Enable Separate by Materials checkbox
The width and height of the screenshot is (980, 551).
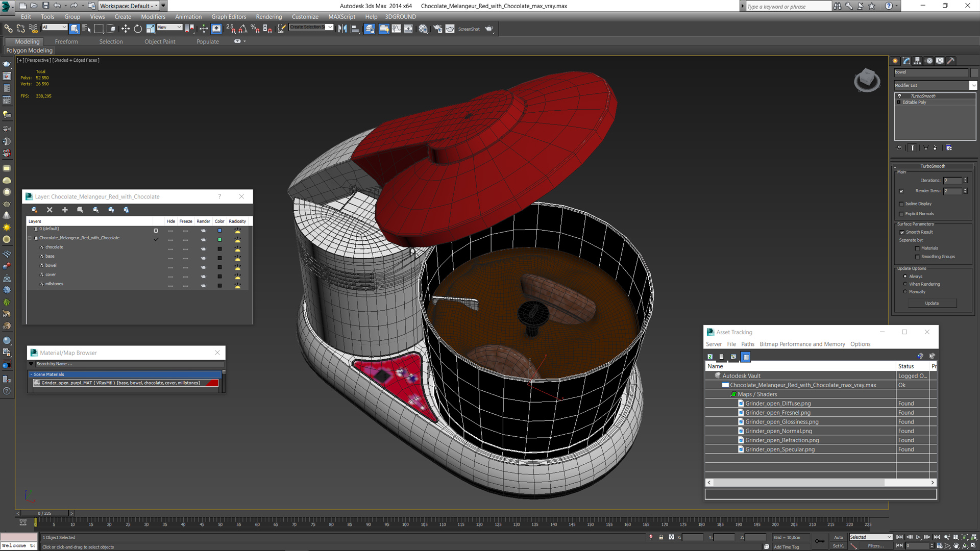coord(917,248)
